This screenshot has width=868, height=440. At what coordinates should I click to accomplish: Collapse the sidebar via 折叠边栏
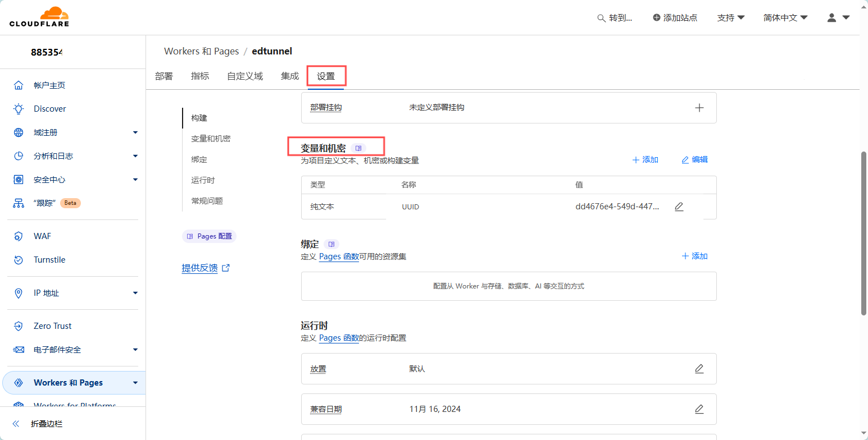click(38, 424)
